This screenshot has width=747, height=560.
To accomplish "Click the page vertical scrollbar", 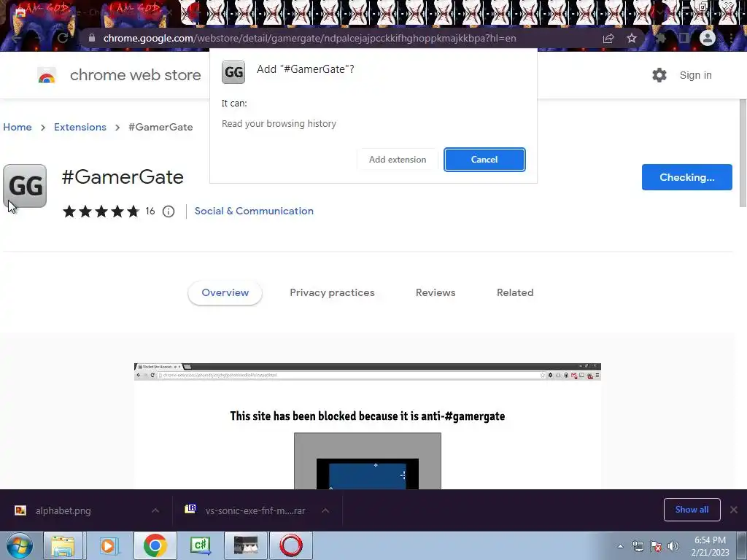I will click(x=743, y=152).
